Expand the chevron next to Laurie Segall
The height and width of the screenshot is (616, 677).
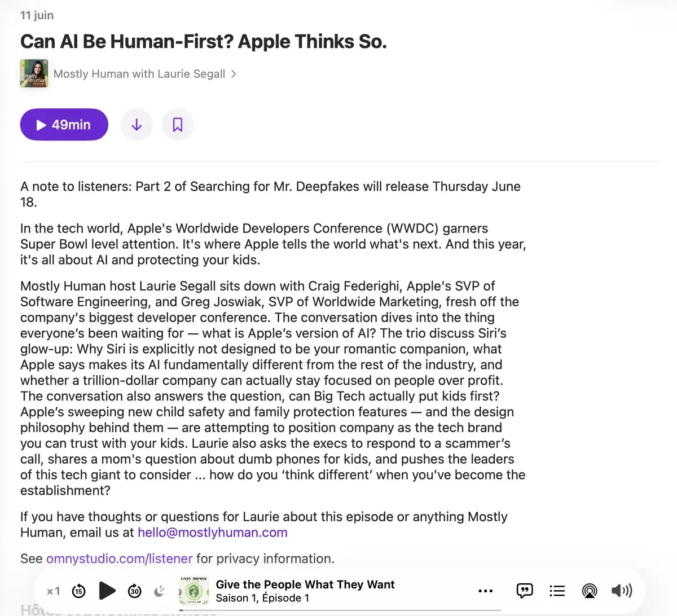(234, 74)
